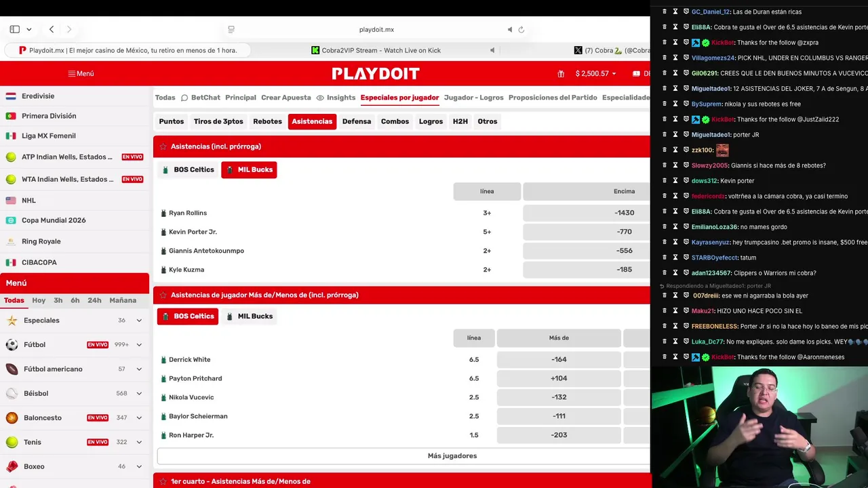Click the NHL USA flag icon
This screenshot has width=868, height=488.
coord(11,201)
